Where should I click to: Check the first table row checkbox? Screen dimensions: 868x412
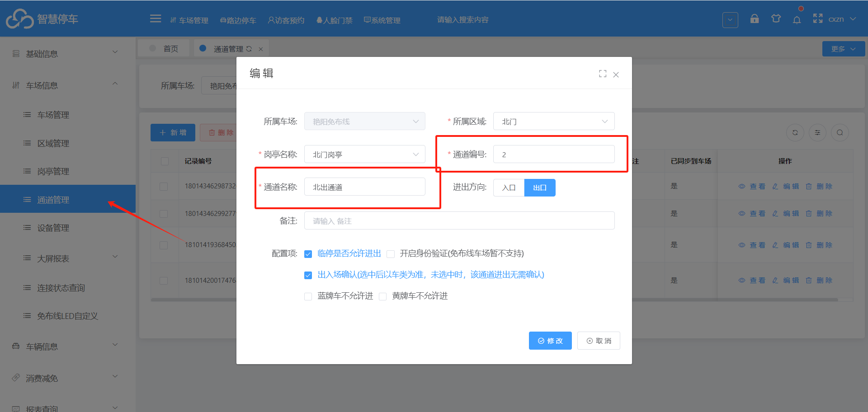164,186
